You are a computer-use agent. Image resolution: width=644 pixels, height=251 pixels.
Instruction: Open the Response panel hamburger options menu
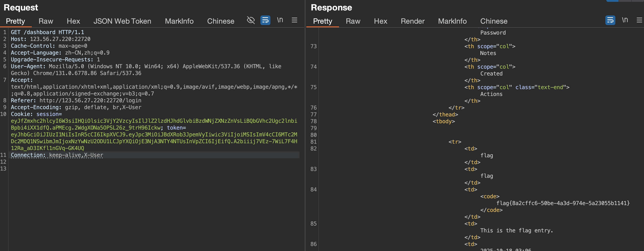coord(639,20)
